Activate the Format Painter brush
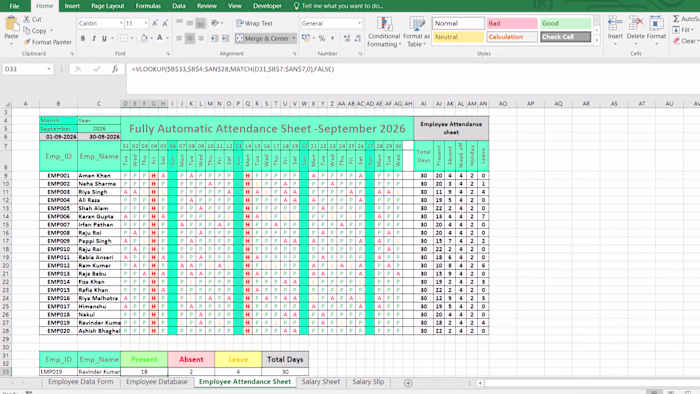Viewport: 700px width, 394px height. (x=27, y=42)
